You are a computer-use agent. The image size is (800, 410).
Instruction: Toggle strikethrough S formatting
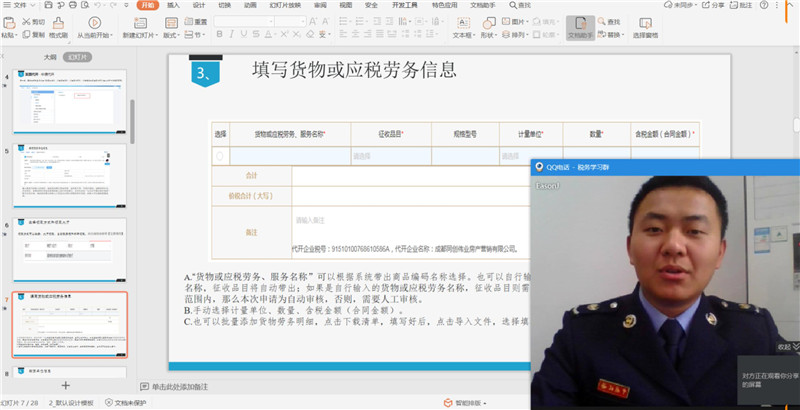pos(256,34)
